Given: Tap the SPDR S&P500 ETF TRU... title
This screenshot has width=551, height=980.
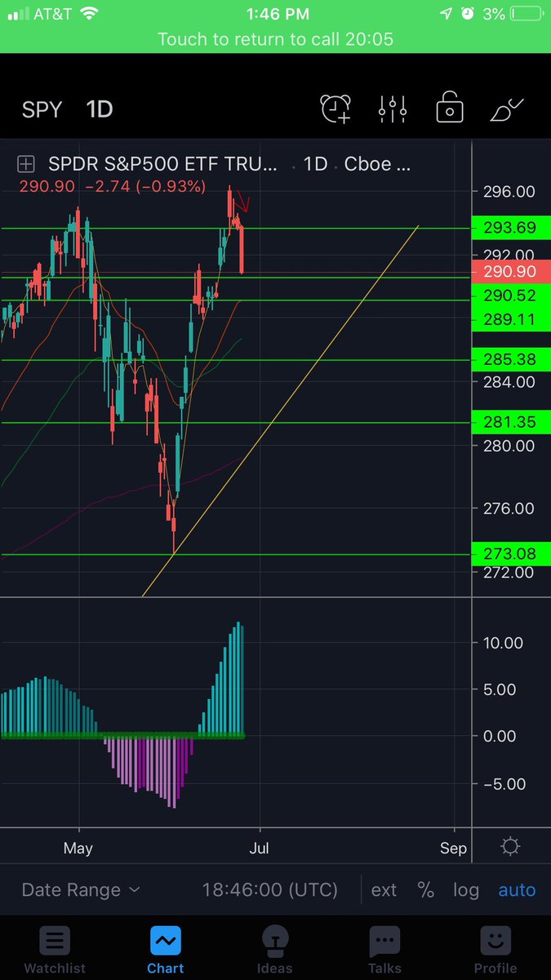Looking at the screenshot, I should click(163, 164).
